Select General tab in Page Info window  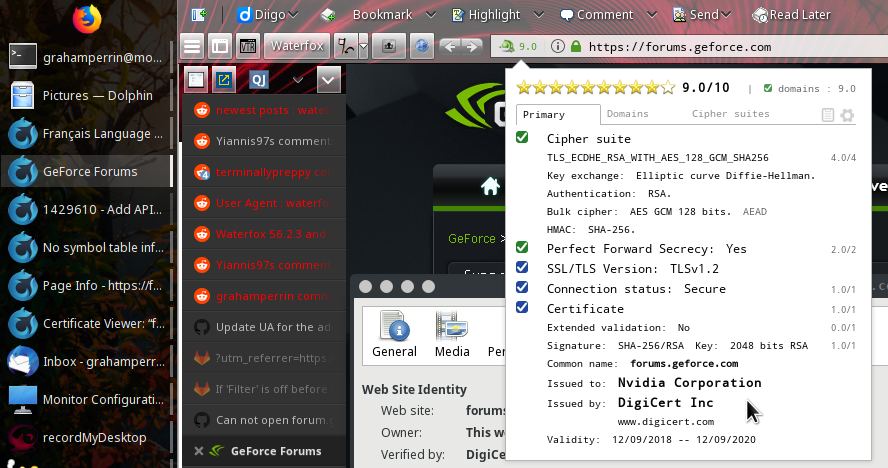[394, 335]
